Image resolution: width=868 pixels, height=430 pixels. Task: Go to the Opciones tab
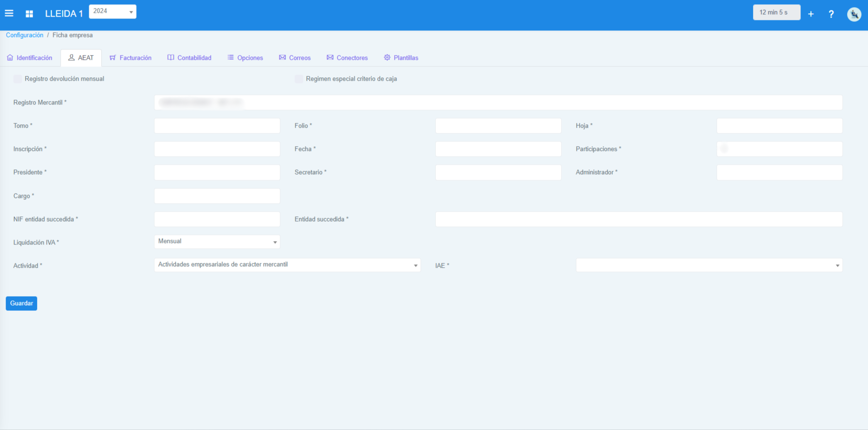point(245,58)
